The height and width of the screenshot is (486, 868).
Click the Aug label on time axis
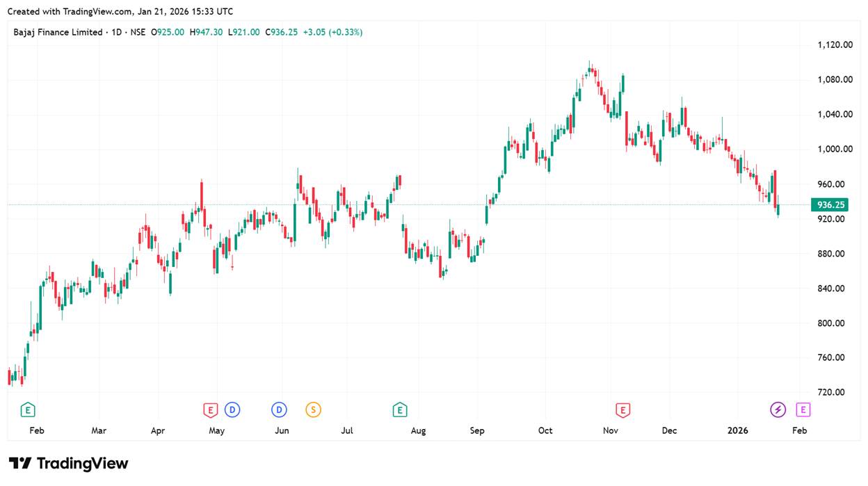coord(418,431)
